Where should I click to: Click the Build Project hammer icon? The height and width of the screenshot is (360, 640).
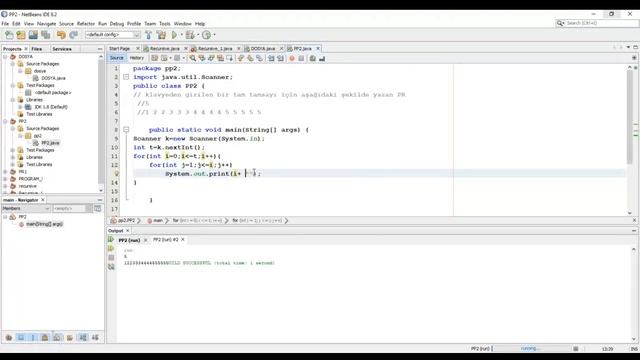[149, 35]
